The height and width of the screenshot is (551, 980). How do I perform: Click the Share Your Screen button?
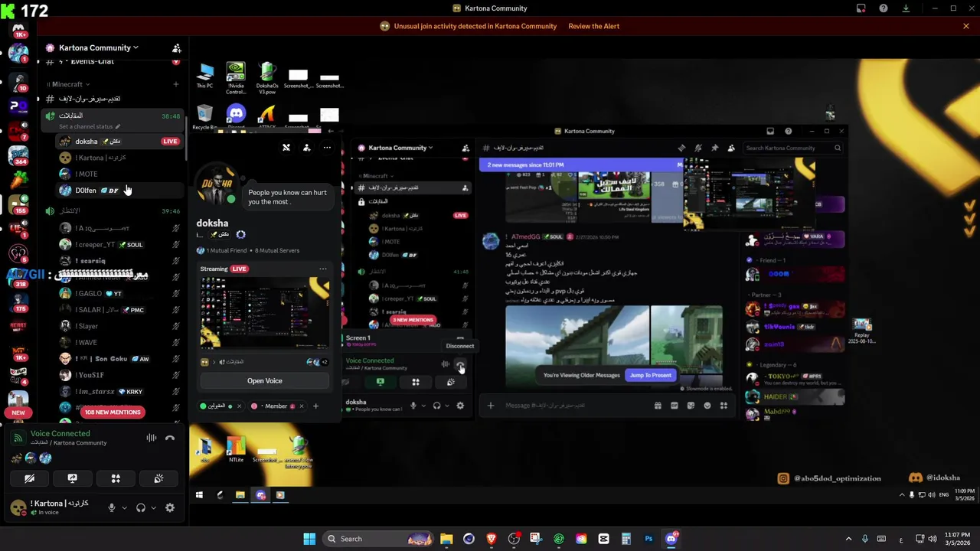tap(72, 478)
